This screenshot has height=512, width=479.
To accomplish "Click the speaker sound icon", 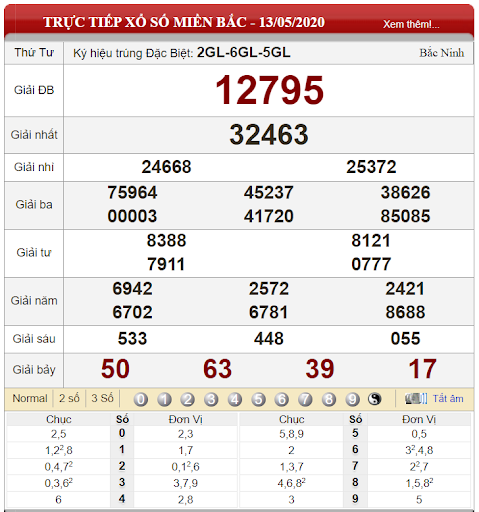I will 416,399.
